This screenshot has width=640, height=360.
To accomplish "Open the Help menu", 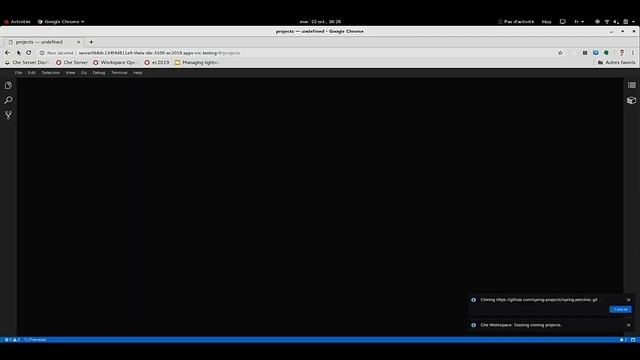I will (138, 73).
